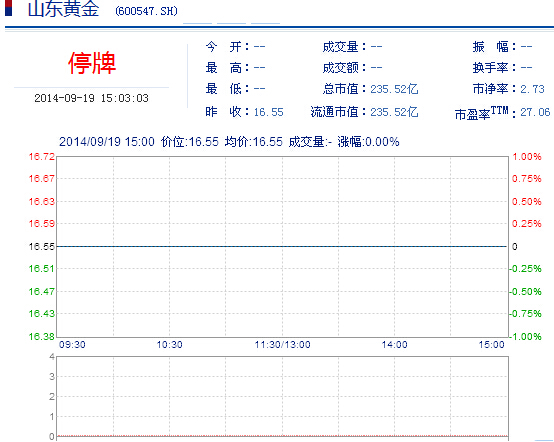Click the 16.51 price axis label
Screen dimensions: 554x442
click(42, 269)
